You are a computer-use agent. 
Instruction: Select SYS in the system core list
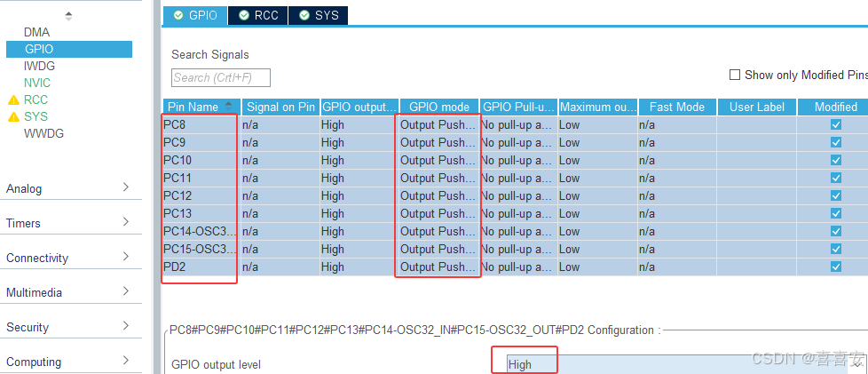pyautogui.click(x=36, y=117)
